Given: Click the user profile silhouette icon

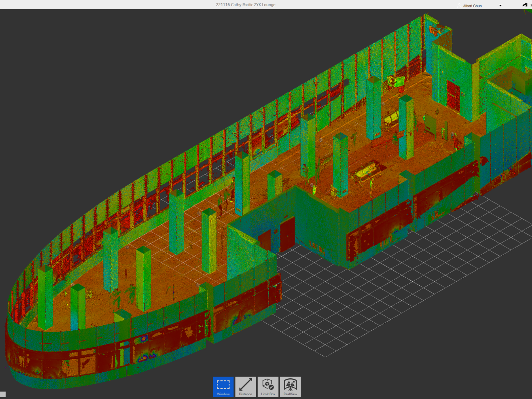Looking at the screenshot, I should 459,6.
